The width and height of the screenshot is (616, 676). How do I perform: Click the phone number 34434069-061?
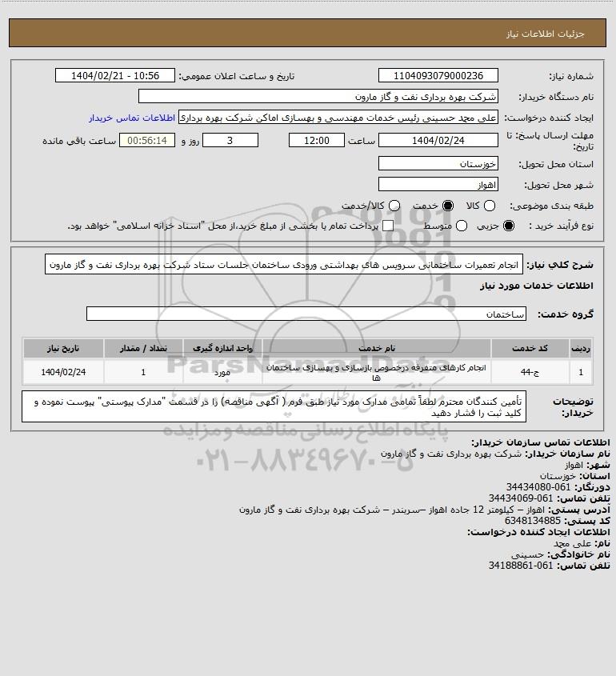pos(521,498)
